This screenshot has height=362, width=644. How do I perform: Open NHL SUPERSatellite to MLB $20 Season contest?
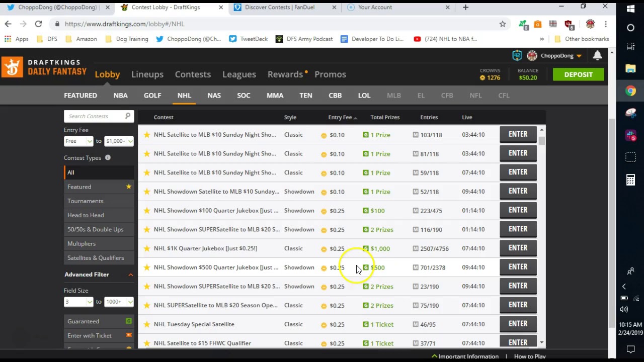point(215,305)
